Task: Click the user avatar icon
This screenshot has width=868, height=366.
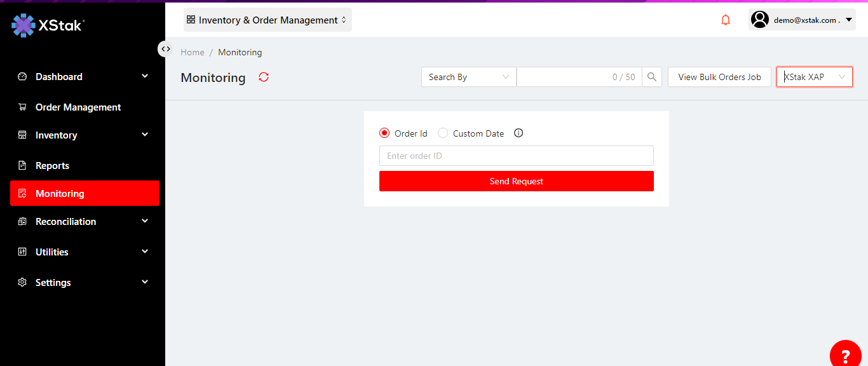Action: 759,20
